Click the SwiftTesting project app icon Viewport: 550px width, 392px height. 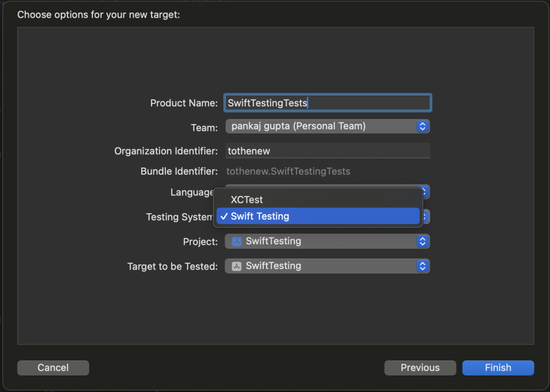(236, 242)
